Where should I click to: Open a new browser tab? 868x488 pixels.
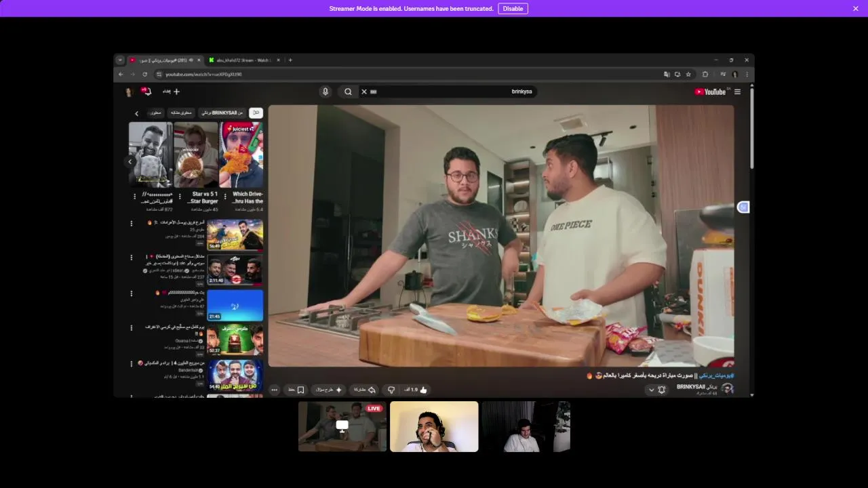click(x=290, y=60)
